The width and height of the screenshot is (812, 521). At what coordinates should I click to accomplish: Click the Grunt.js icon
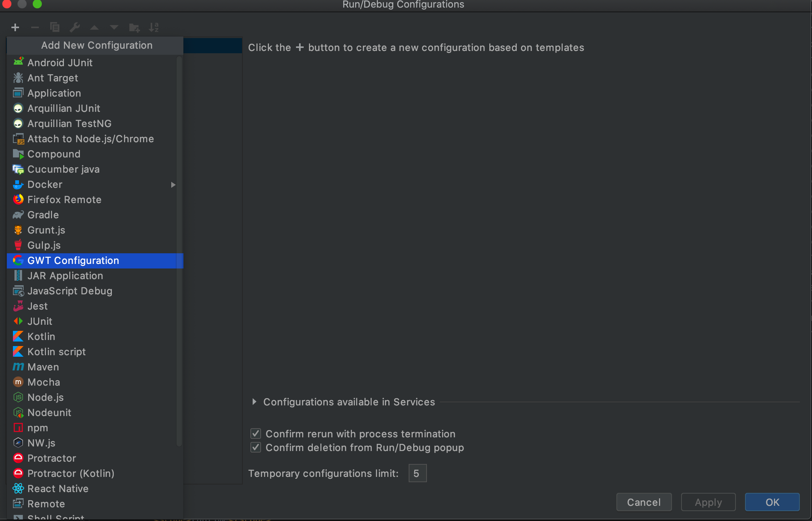click(18, 230)
